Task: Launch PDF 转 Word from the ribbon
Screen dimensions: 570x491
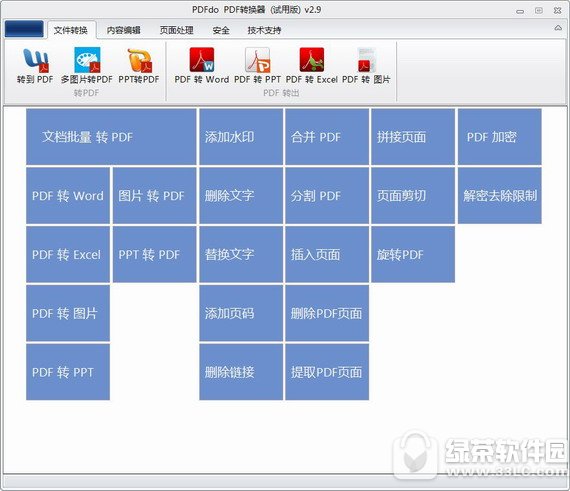Action: click(x=202, y=66)
